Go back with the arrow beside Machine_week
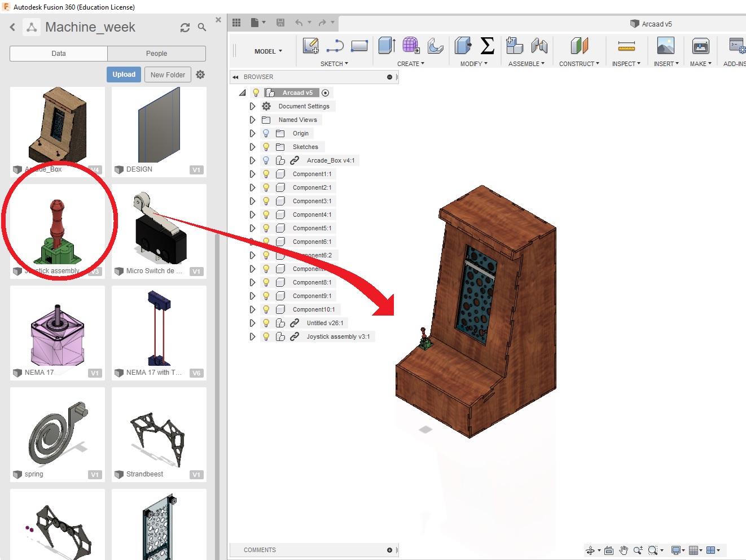The height and width of the screenshot is (560, 746). (x=12, y=27)
